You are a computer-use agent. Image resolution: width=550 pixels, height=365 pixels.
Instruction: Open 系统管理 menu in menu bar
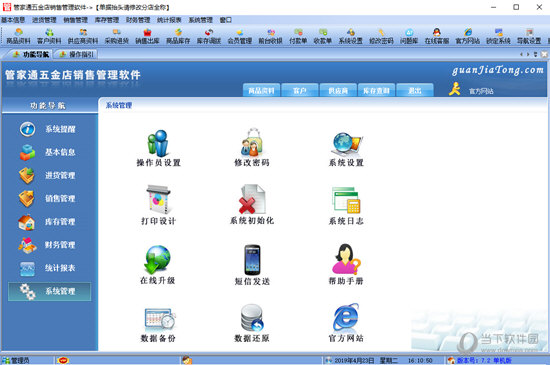pos(201,20)
